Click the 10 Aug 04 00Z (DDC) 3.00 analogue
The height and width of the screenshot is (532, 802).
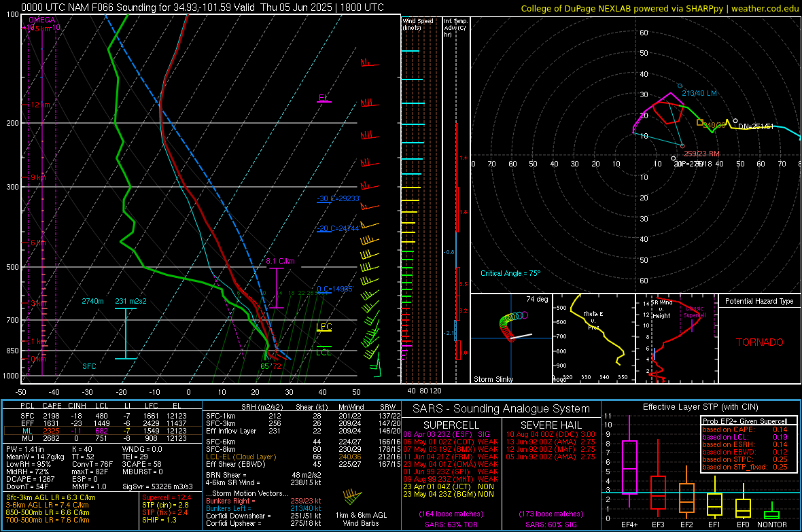[x=551, y=434]
